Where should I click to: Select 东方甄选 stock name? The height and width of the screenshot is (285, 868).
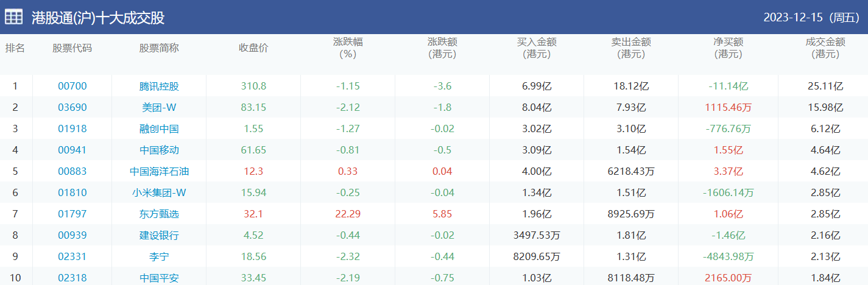tap(159, 214)
